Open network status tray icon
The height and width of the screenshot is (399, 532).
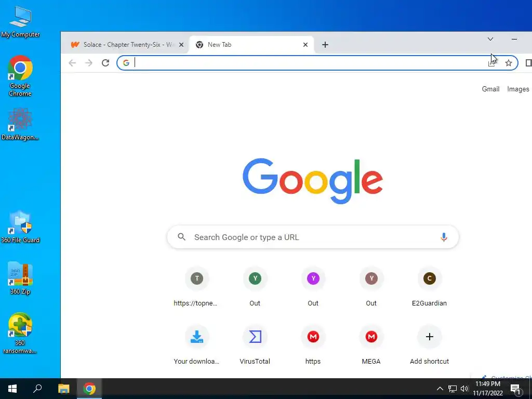[x=453, y=389]
